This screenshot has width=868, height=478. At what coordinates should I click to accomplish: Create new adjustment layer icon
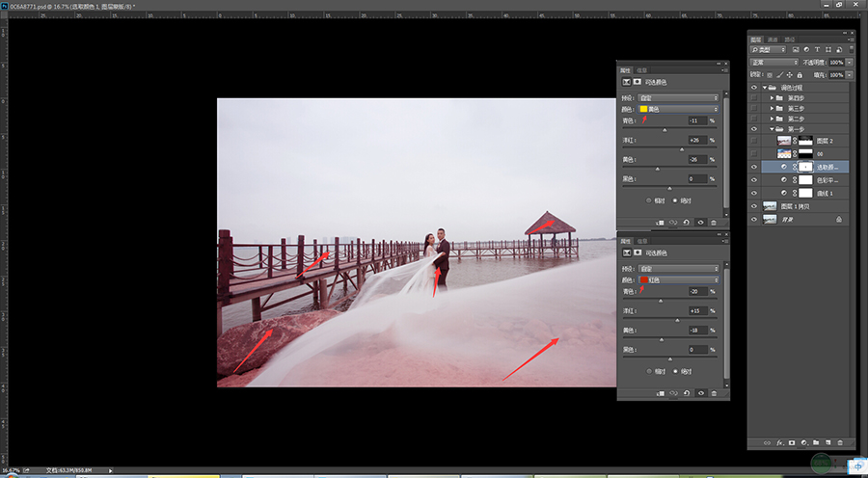pyautogui.click(x=803, y=442)
